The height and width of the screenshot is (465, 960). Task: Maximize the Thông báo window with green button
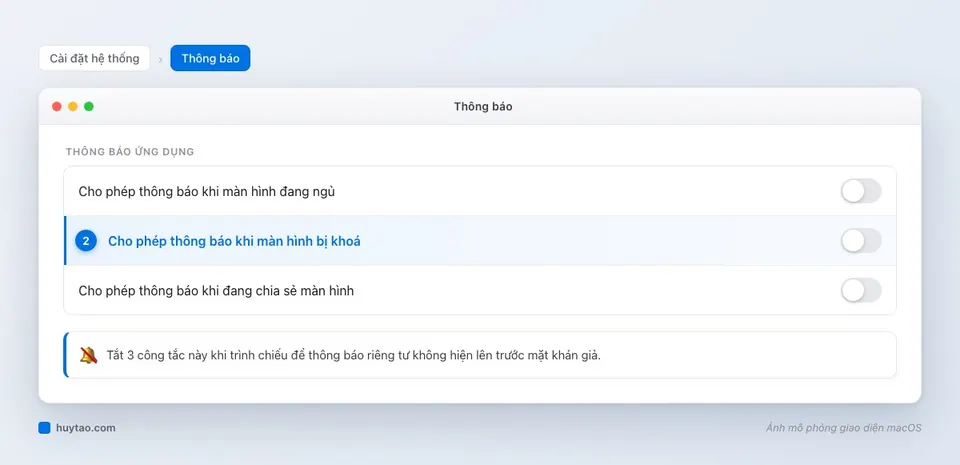click(89, 106)
